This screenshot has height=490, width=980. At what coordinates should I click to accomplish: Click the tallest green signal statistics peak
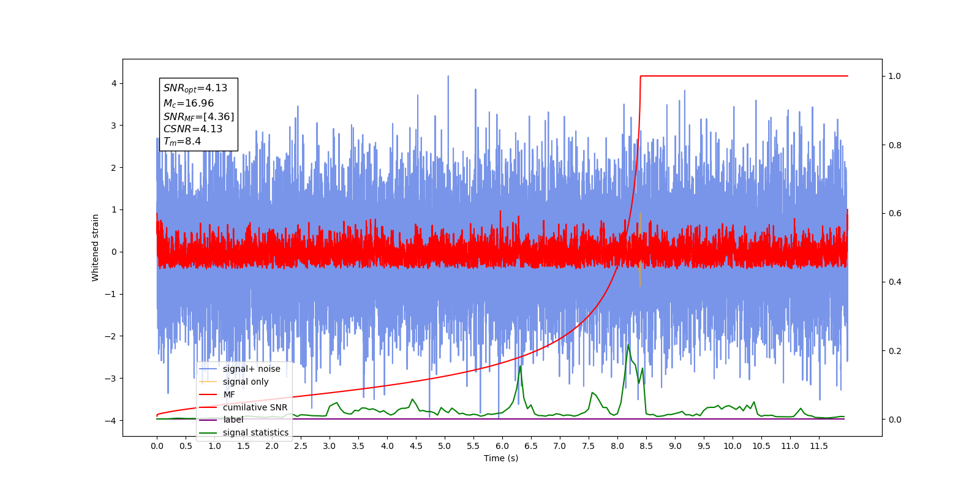628,347
